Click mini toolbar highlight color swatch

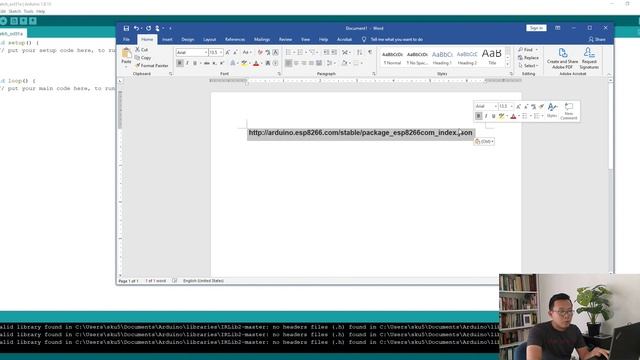(501, 116)
